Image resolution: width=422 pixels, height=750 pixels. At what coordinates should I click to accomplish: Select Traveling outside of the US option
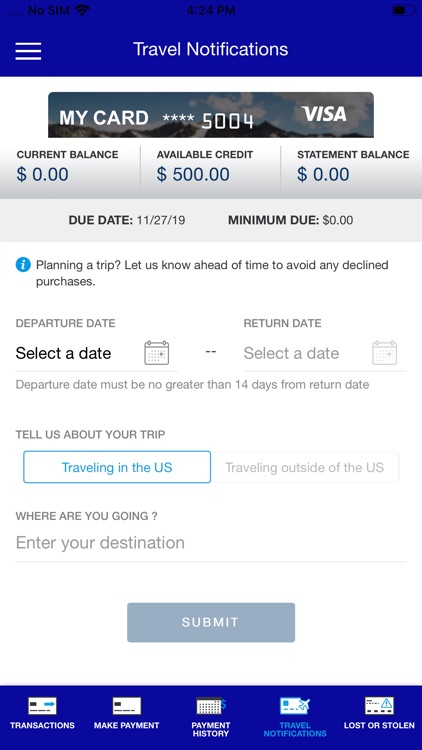[305, 467]
